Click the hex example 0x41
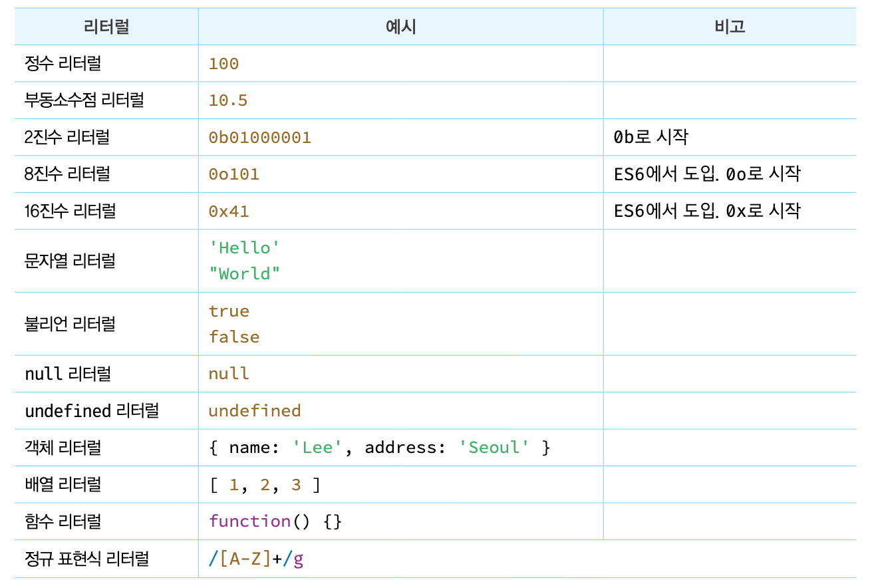Screen dimensions: 870x588 [229, 212]
